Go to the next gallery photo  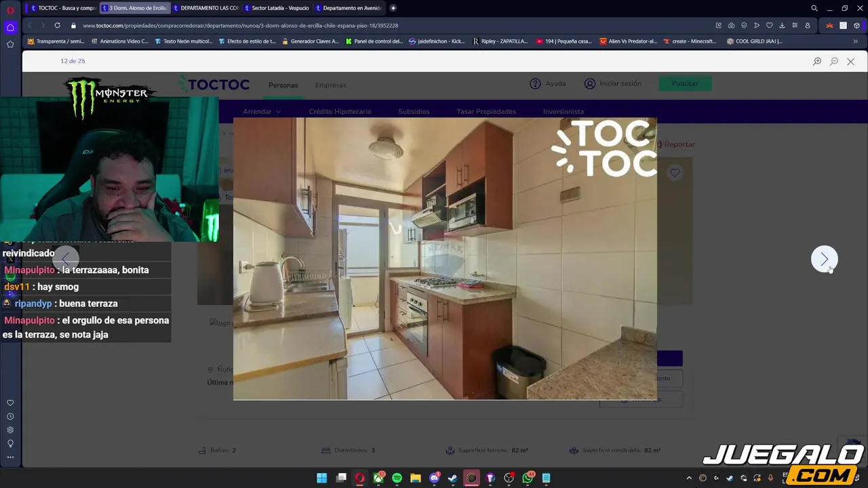click(825, 259)
